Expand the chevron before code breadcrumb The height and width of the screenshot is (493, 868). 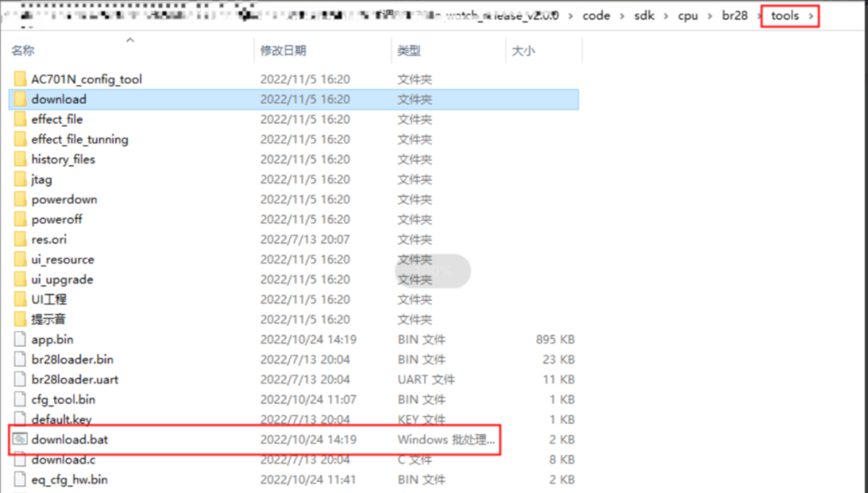click(570, 16)
